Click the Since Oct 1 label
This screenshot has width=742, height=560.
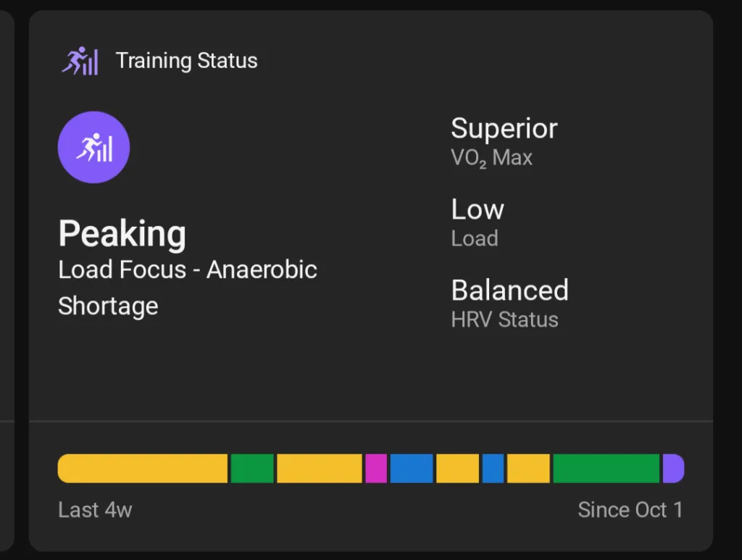pyautogui.click(x=630, y=510)
